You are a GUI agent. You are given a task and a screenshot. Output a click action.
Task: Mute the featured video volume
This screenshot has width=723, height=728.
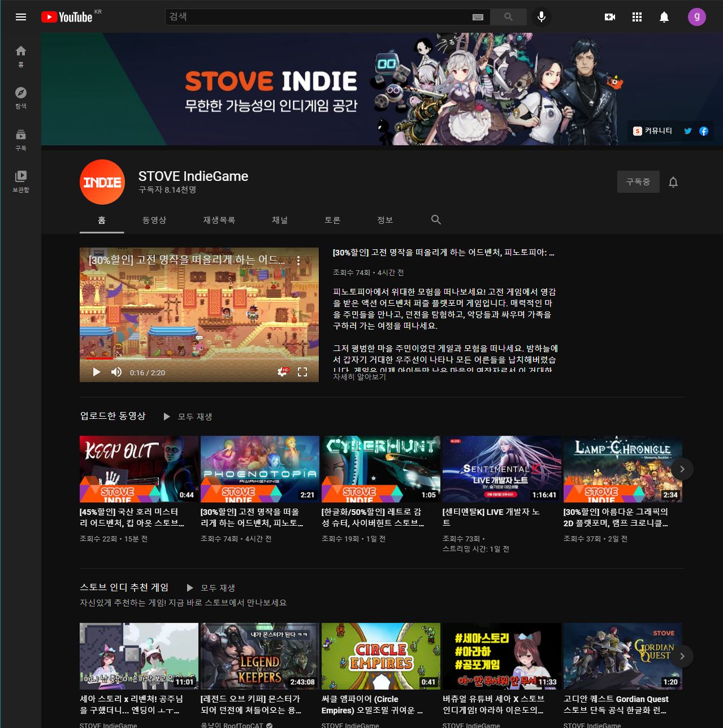pyautogui.click(x=116, y=372)
